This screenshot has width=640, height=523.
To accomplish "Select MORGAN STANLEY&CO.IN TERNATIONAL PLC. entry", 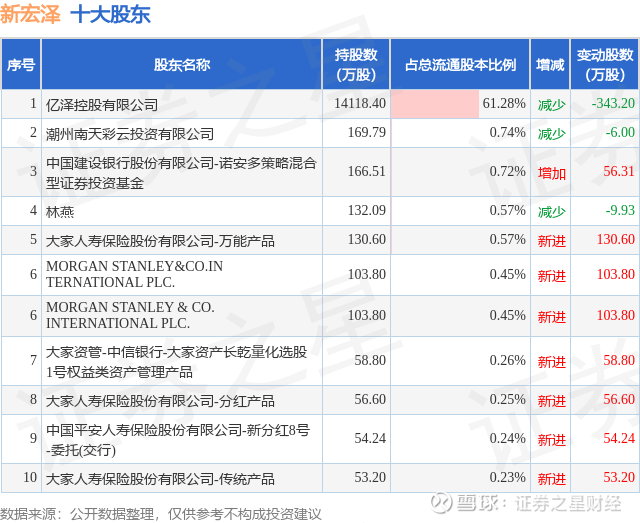I will point(134,274).
